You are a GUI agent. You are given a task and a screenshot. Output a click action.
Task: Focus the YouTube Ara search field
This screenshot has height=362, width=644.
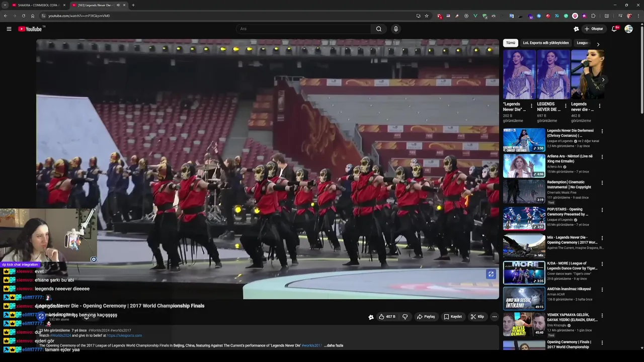pos(303,29)
